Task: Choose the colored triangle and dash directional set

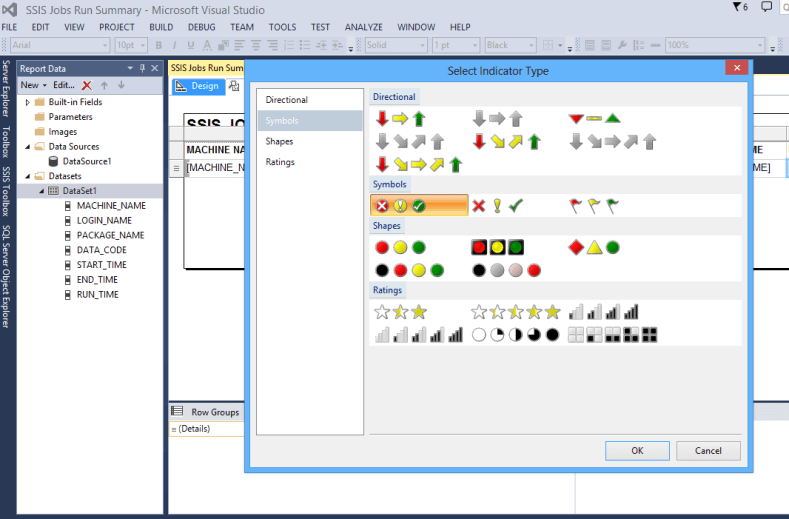Action: (594, 119)
